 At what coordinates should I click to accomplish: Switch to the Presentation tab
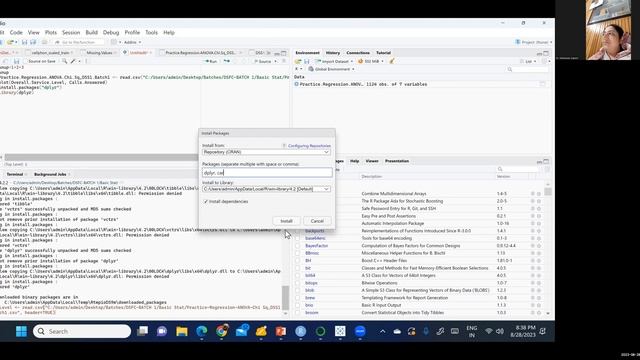pyautogui.click(x=397, y=161)
